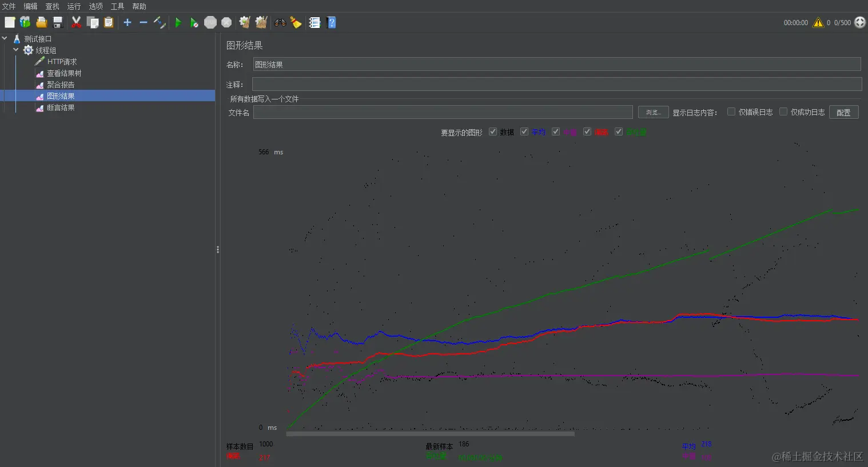The width and height of the screenshot is (868, 467).
Task: Collapse the 测试接口 tree node
Action: (5, 39)
